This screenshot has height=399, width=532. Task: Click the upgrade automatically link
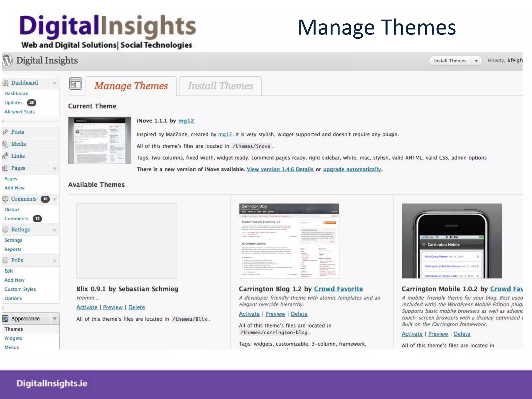[x=352, y=169]
